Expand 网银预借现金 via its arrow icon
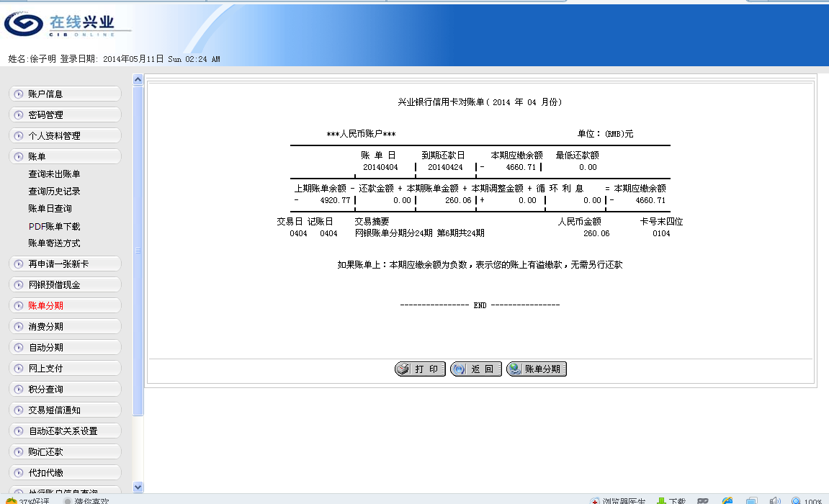The image size is (829, 504). pyautogui.click(x=19, y=284)
